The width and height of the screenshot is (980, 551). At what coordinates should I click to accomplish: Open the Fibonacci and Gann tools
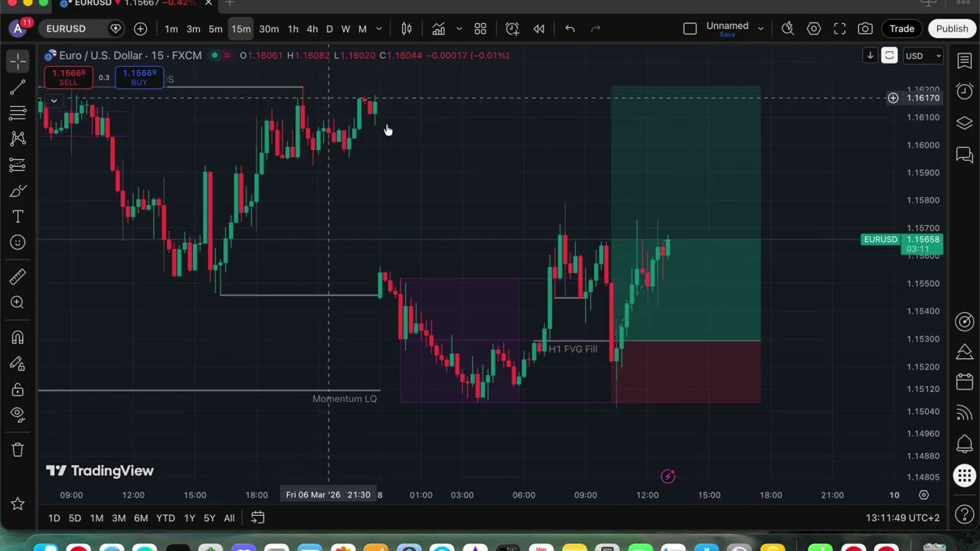[18, 113]
